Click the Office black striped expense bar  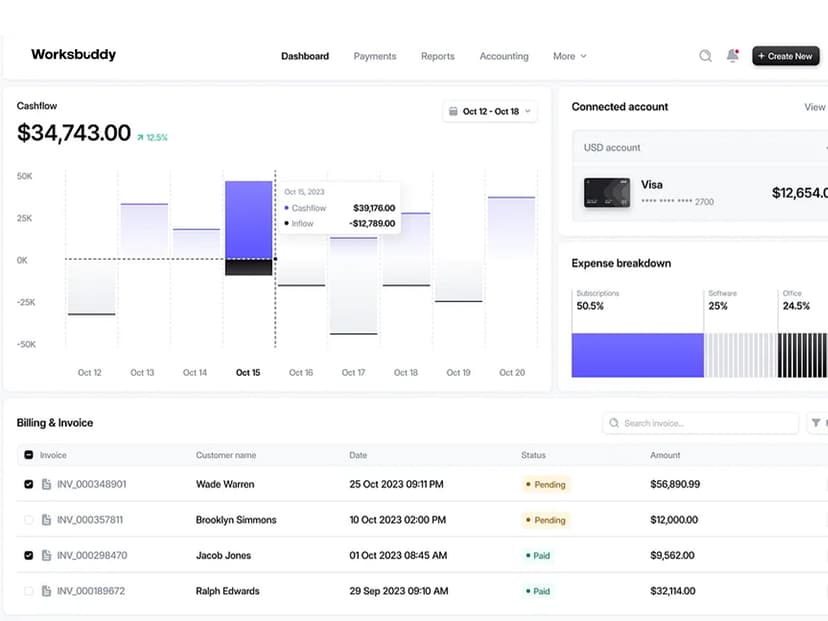(x=803, y=355)
